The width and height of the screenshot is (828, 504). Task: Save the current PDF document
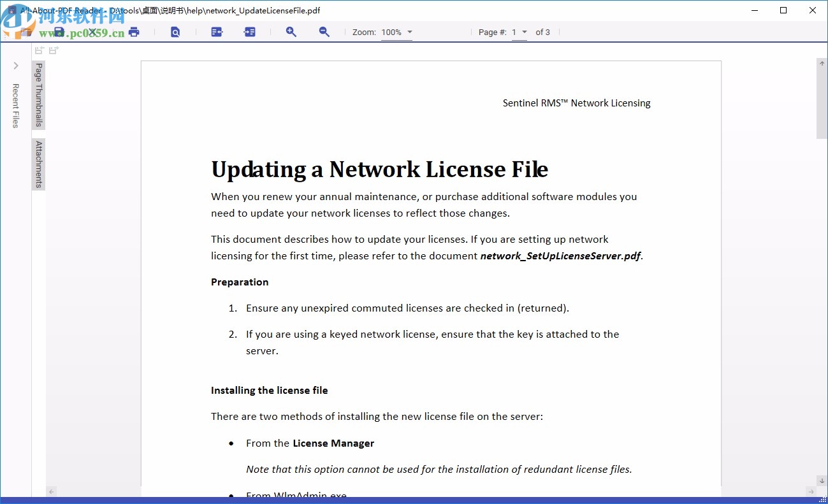click(59, 32)
